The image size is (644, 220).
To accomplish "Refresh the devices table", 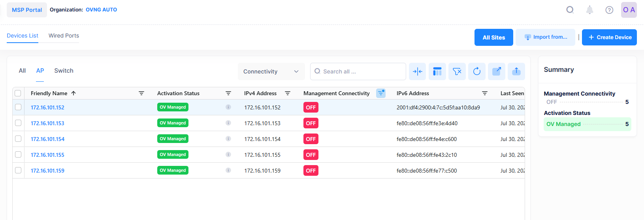I will tap(476, 71).
